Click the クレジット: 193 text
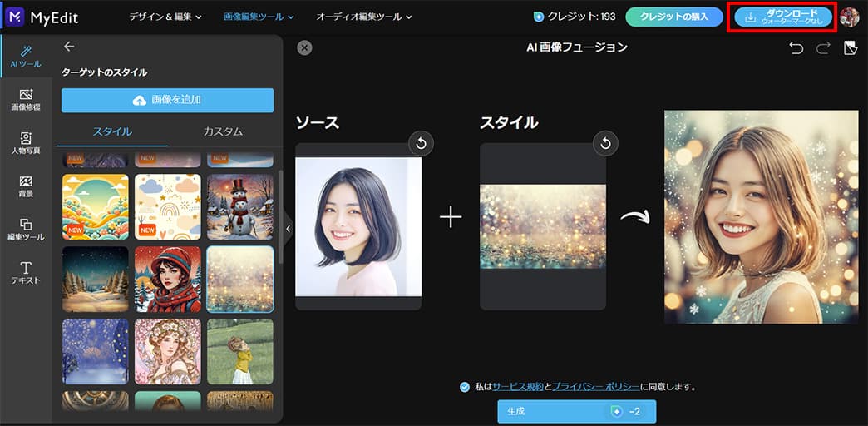The height and width of the screenshot is (426, 868). (581, 17)
